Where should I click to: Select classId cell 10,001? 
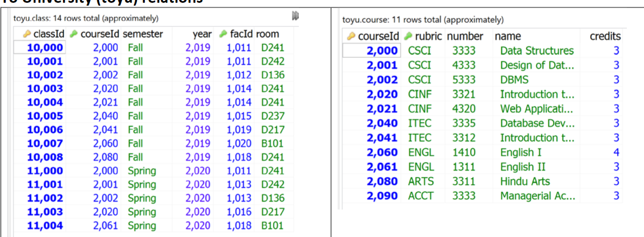(x=45, y=61)
